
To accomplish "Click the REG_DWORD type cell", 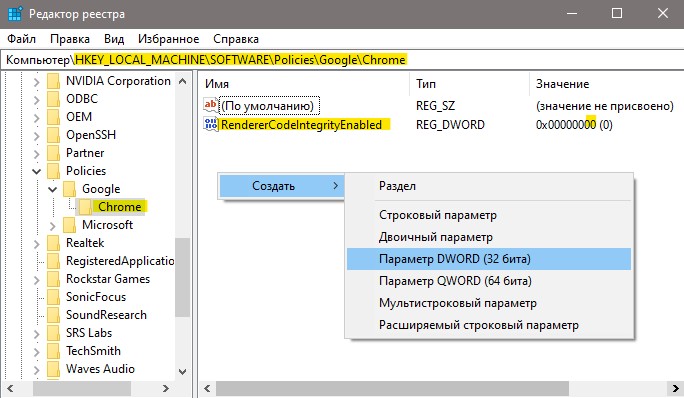I will (450, 125).
